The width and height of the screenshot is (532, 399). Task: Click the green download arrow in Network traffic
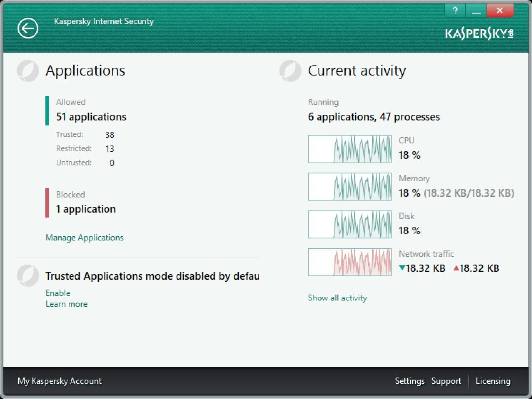tap(402, 268)
